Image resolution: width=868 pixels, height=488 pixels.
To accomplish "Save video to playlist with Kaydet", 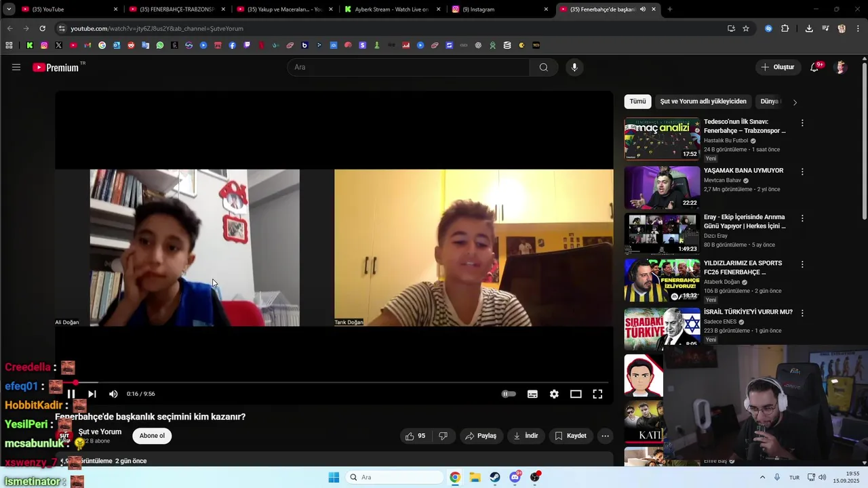I will (570, 436).
